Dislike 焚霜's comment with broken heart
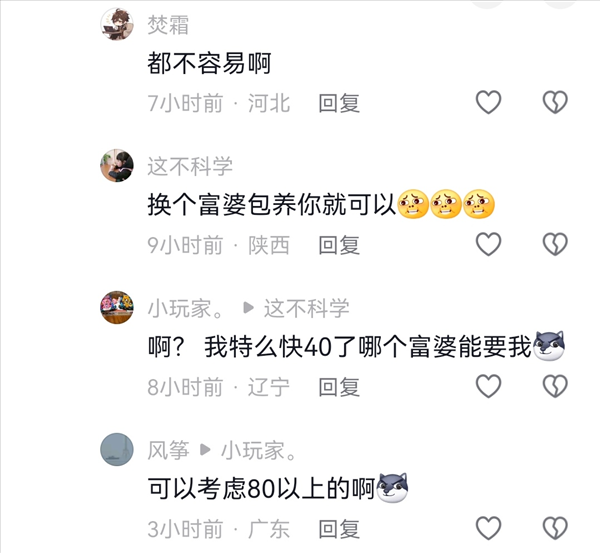This screenshot has height=553, width=600. pos(555,102)
